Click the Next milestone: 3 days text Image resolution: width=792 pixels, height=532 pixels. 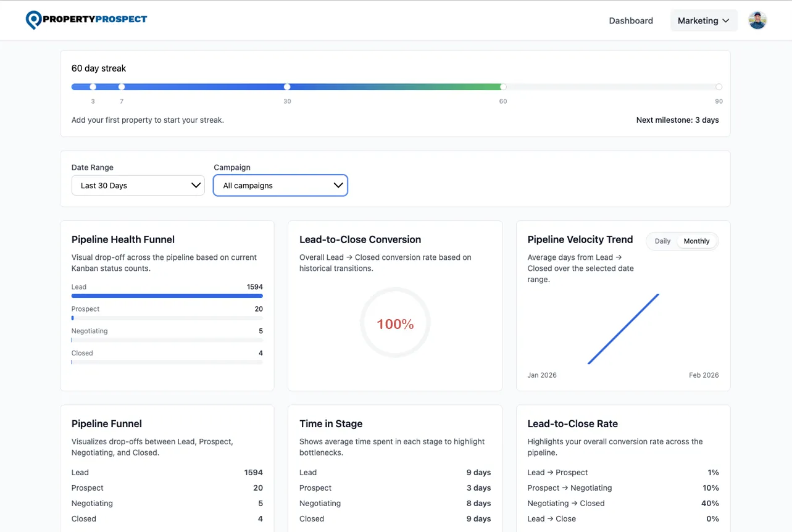[x=677, y=120]
